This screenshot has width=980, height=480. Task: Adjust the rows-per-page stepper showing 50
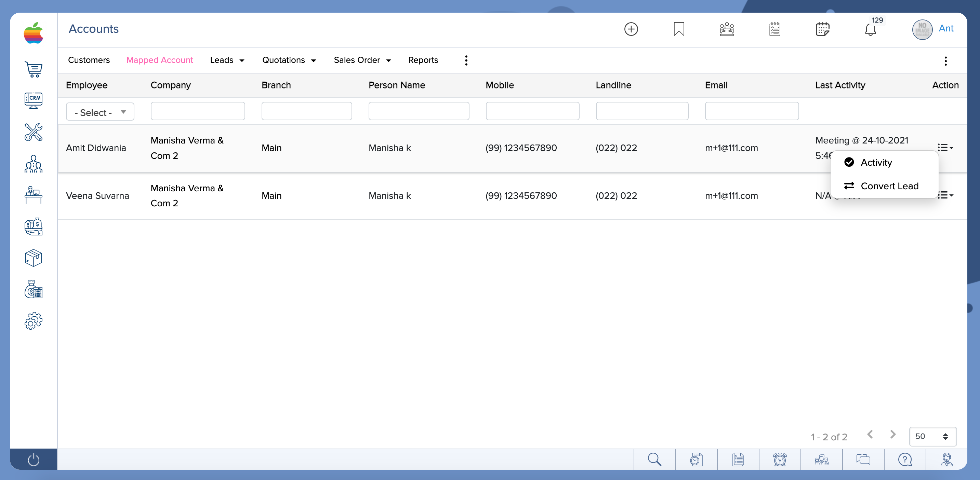point(946,436)
